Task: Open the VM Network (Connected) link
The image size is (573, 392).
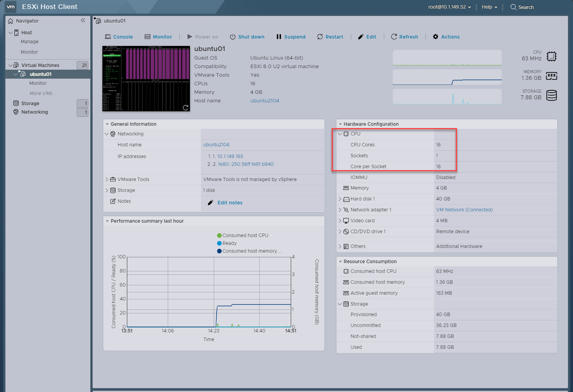Action: click(x=464, y=210)
